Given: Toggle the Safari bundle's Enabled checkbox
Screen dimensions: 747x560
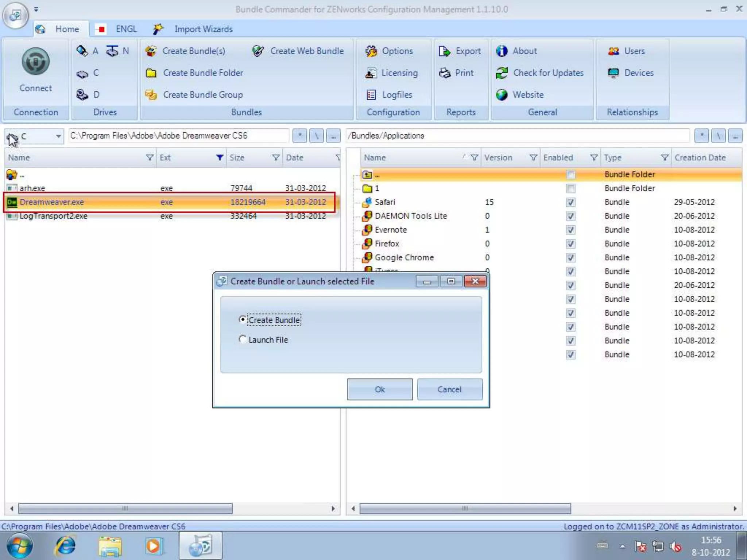Looking at the screenshot, I should point(570,202).
